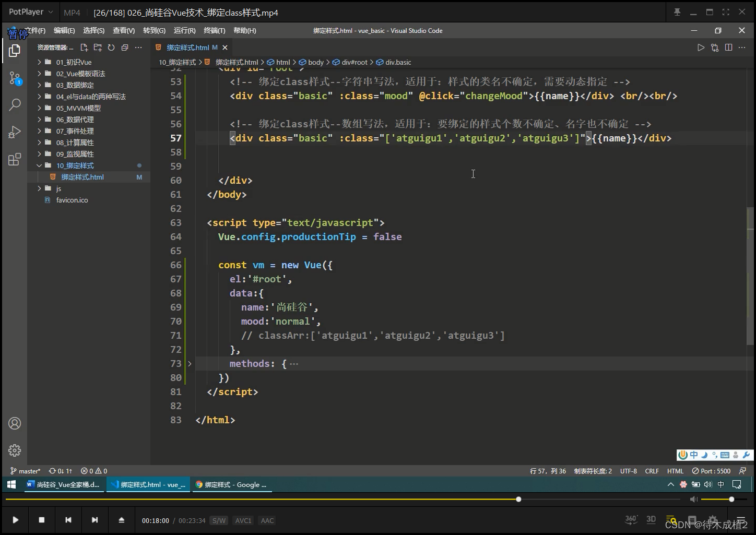Toggle 3D video mode in PotPlayer
Screen dimensions: 756x535
click(651, 519)
